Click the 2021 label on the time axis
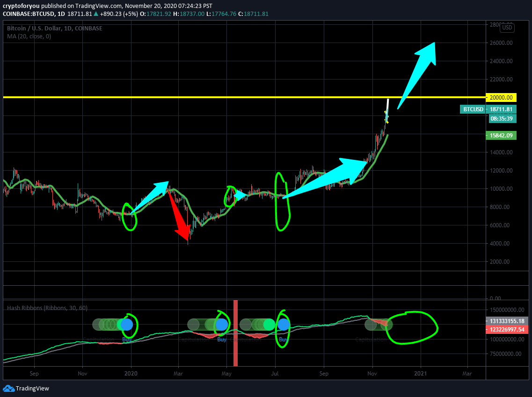The width and height of the screenshot is (532, 397). coord(421,373)
